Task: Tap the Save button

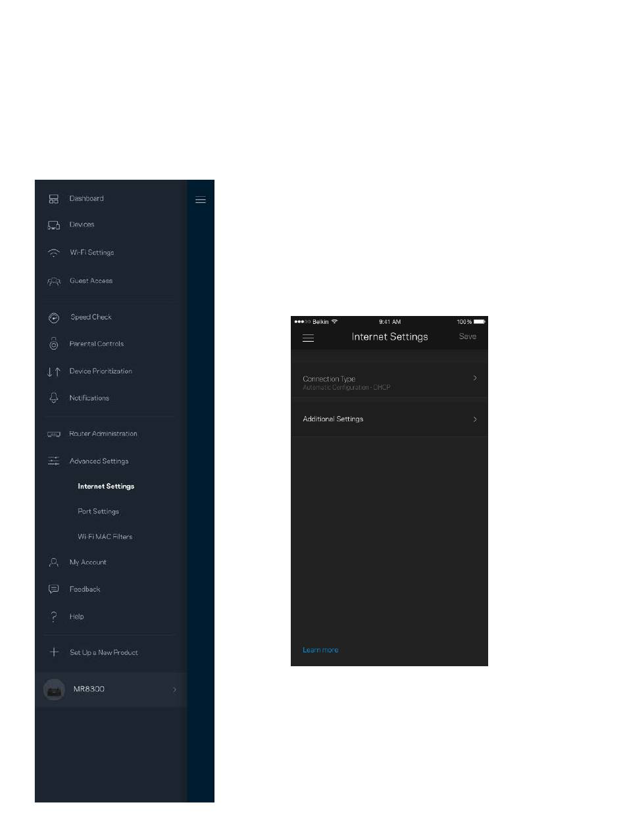Action: click(468, 336)
